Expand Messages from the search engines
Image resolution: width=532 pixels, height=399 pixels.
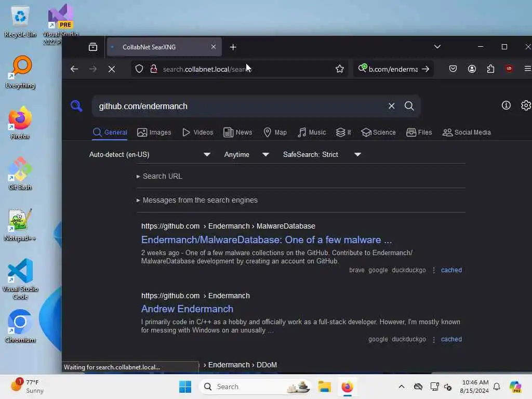point(197,200)
